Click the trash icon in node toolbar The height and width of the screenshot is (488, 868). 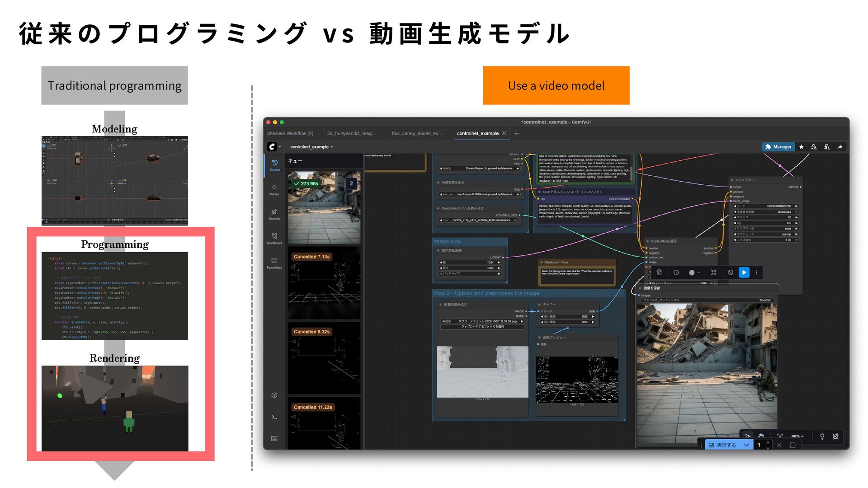pos(659,272)
